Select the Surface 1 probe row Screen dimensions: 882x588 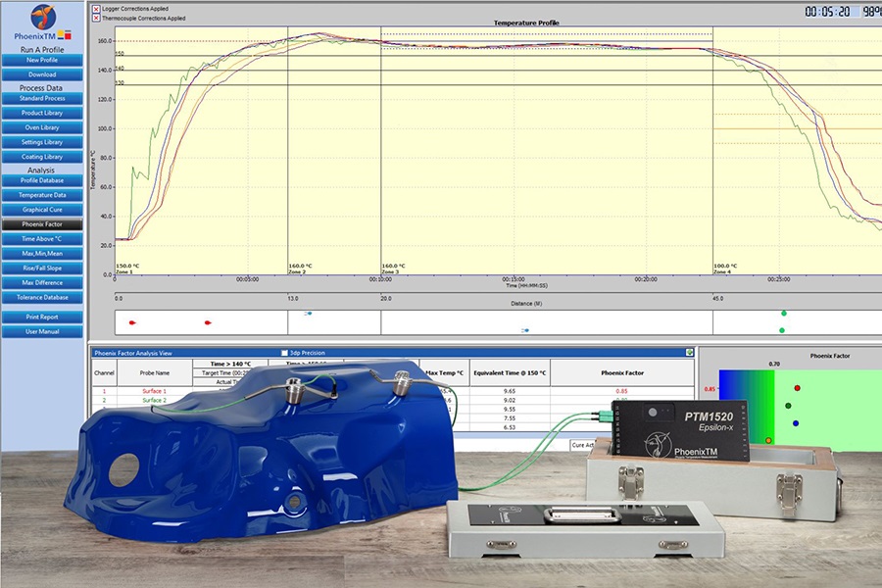coord(154,391)
